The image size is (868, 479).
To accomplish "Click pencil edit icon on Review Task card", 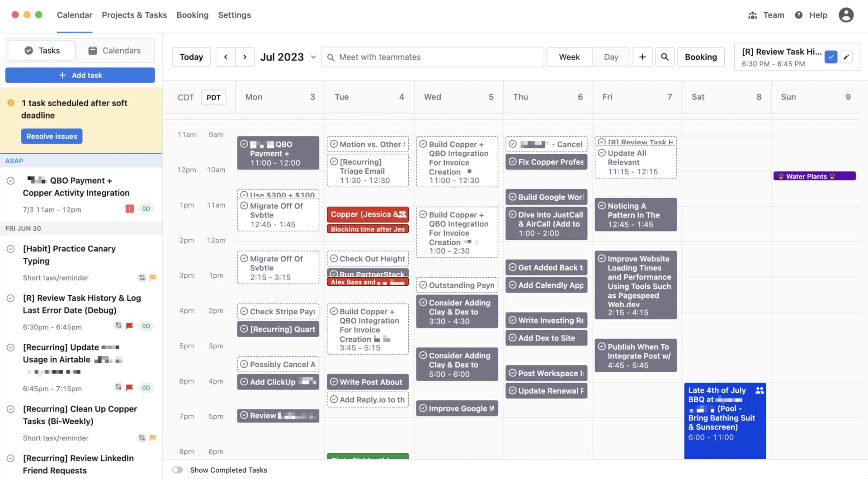I will [846, 57].
